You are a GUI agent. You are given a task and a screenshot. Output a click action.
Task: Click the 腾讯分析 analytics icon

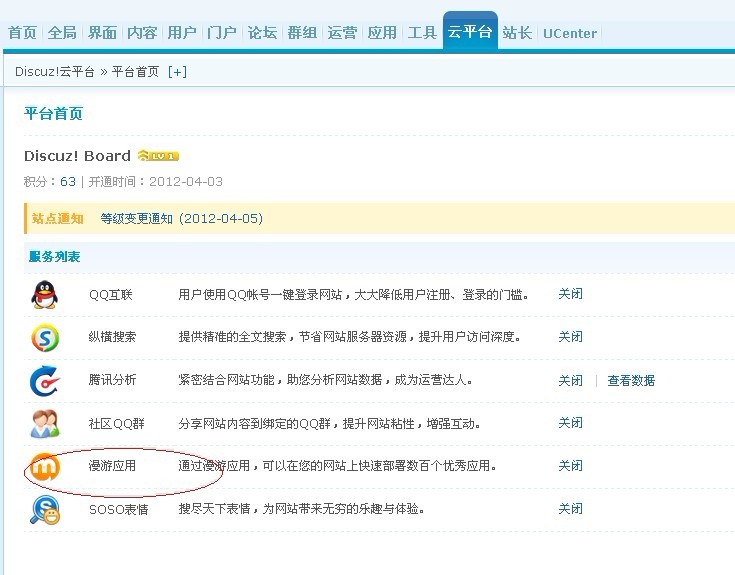pos(45,381)
